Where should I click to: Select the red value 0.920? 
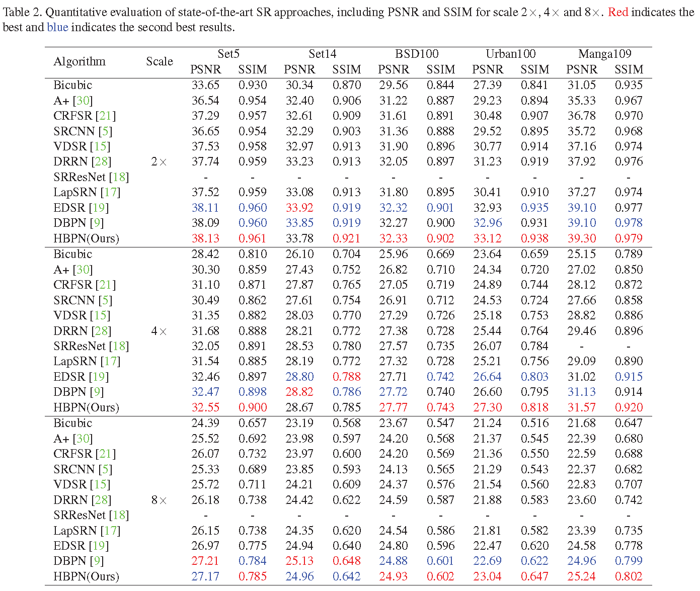[x=629, y=407]
